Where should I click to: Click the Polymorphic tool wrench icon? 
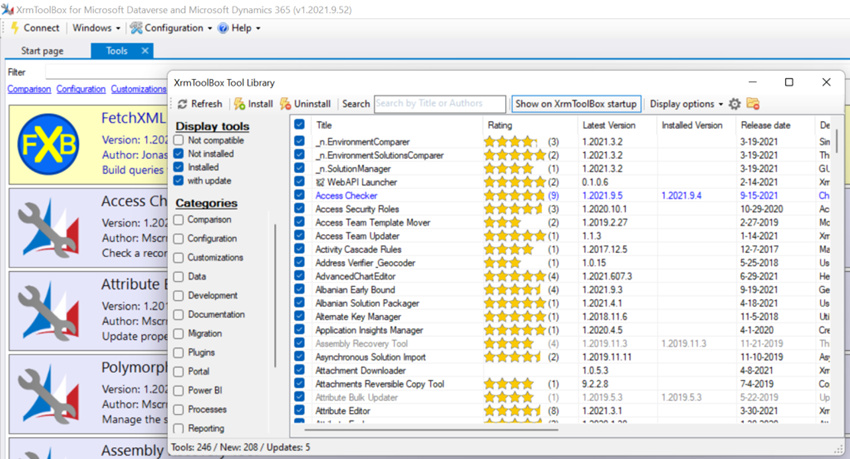point(48,393)
